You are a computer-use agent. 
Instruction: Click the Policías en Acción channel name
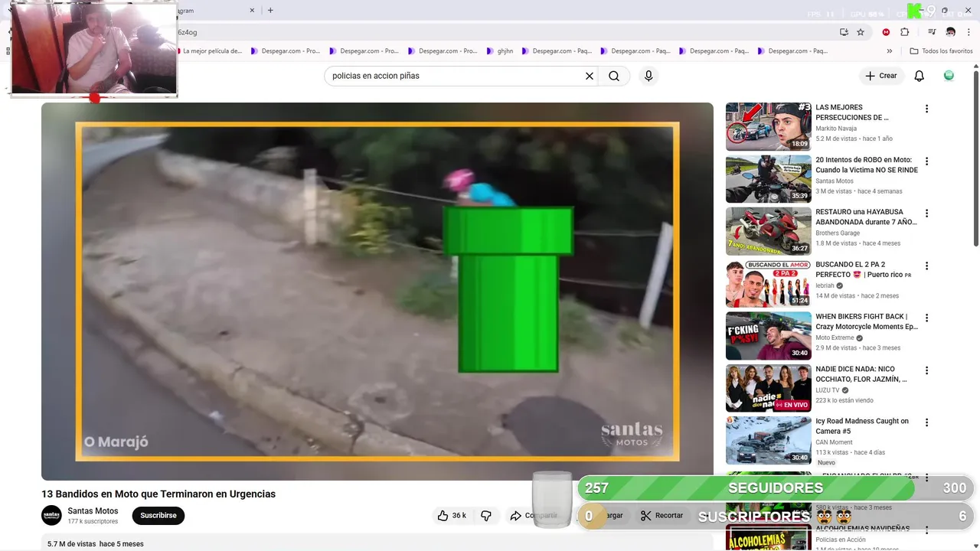tap(841, 540)
